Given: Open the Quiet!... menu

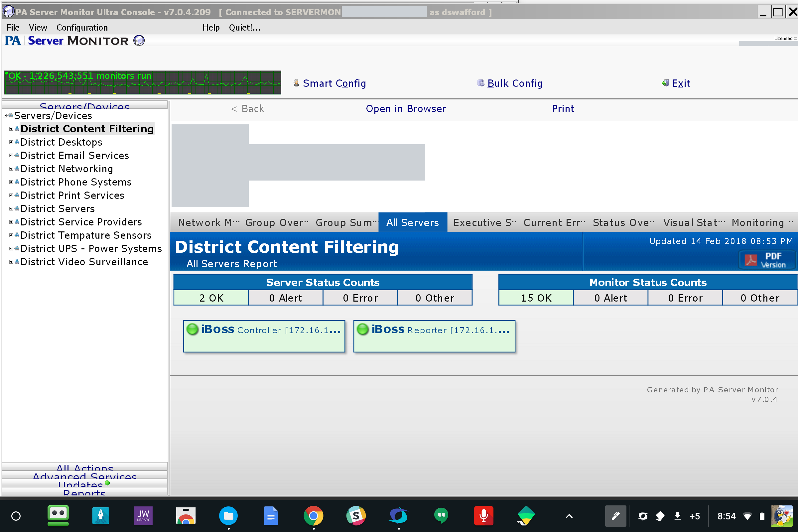Looking at the screenshot, I should pos(245,28).
